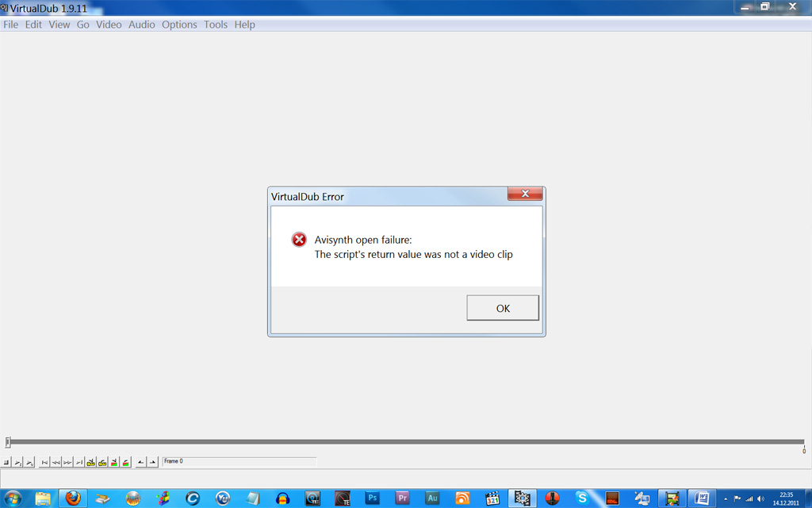
Task: Click OK in the VirtualDub Error dialog
Action: (x=502, y=308)
